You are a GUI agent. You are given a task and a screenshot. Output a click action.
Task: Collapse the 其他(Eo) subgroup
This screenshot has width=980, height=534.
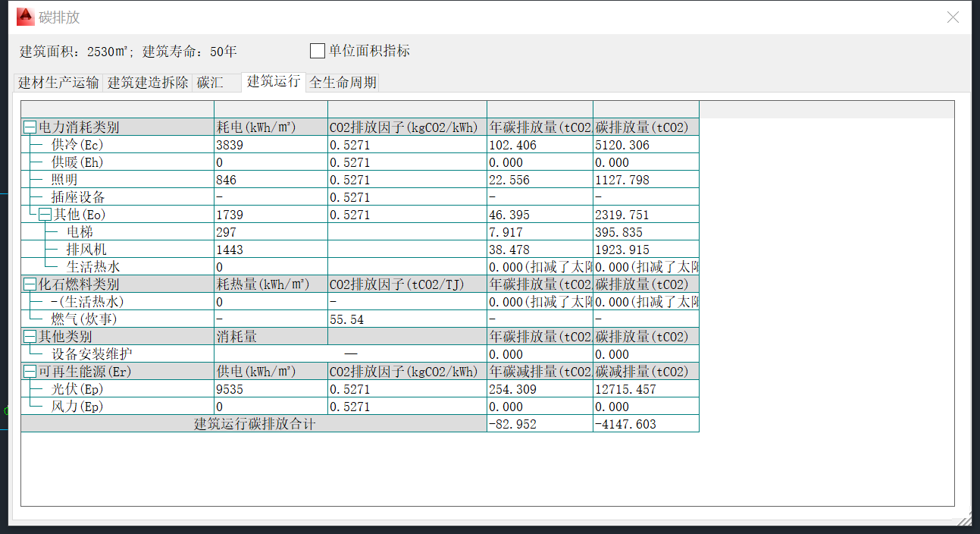44,215
